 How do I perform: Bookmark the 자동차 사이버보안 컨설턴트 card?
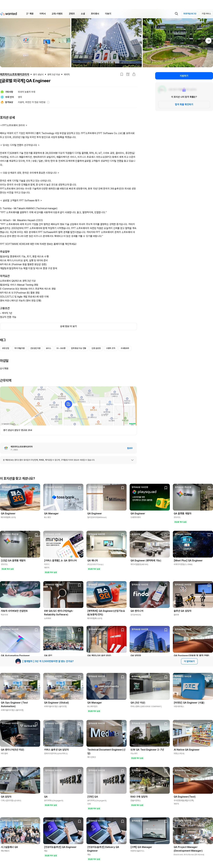[36, 585]
